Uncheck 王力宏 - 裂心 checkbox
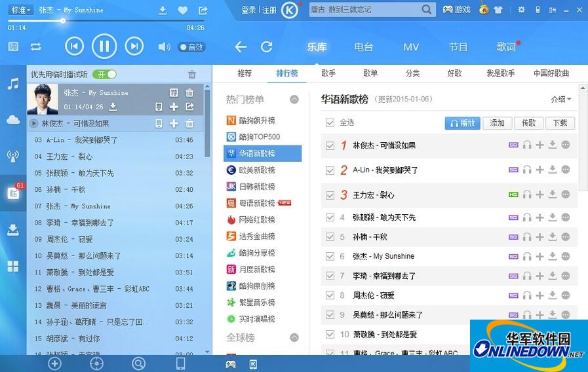This screenshot has width=588, height=372. pos(330,195)
